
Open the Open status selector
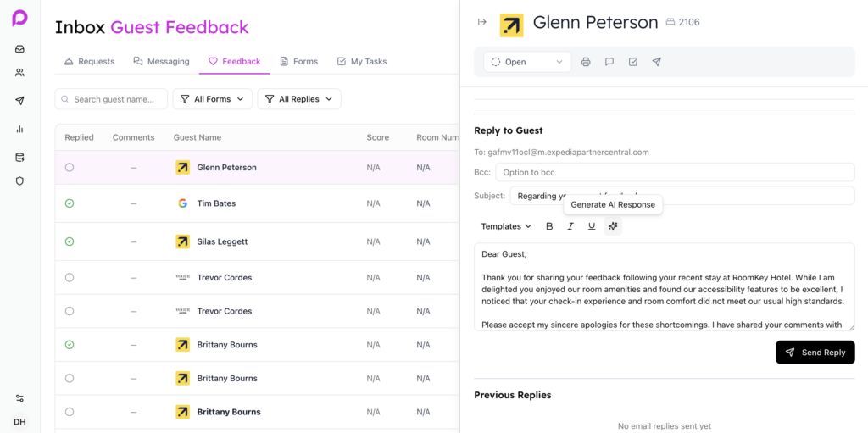[527, 62]
